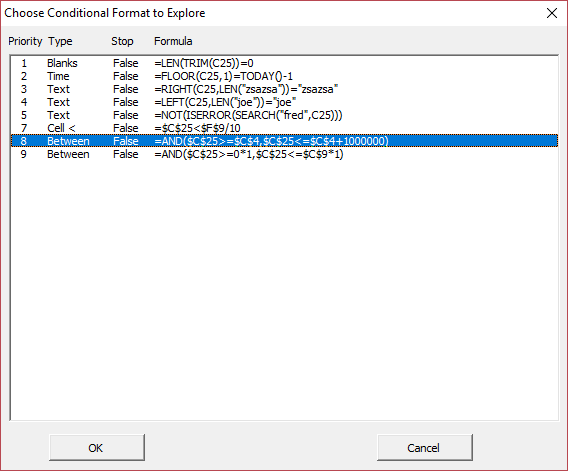
Task: Select the priority 7 Cell < rule
Action: 284,128
